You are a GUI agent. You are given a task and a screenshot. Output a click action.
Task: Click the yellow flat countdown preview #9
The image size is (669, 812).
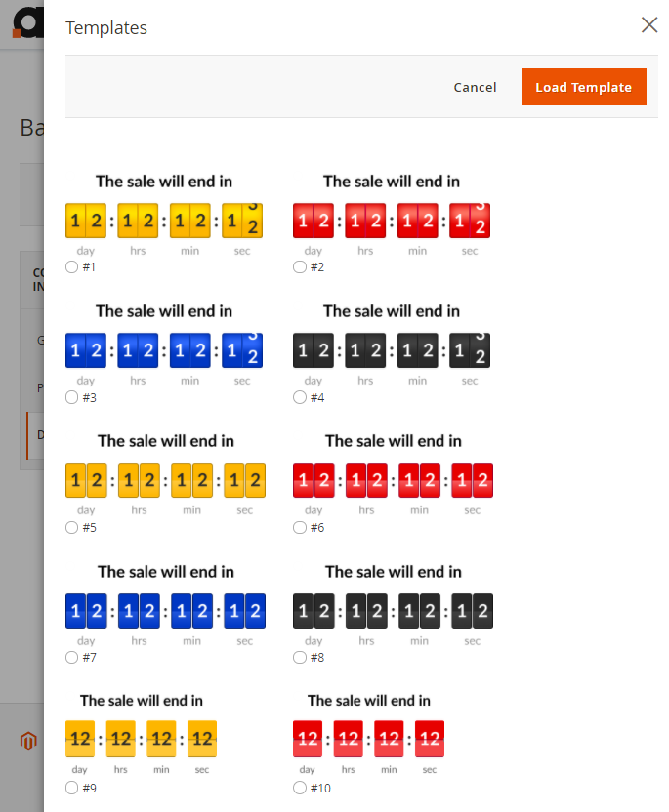click(x=141, y=739)
